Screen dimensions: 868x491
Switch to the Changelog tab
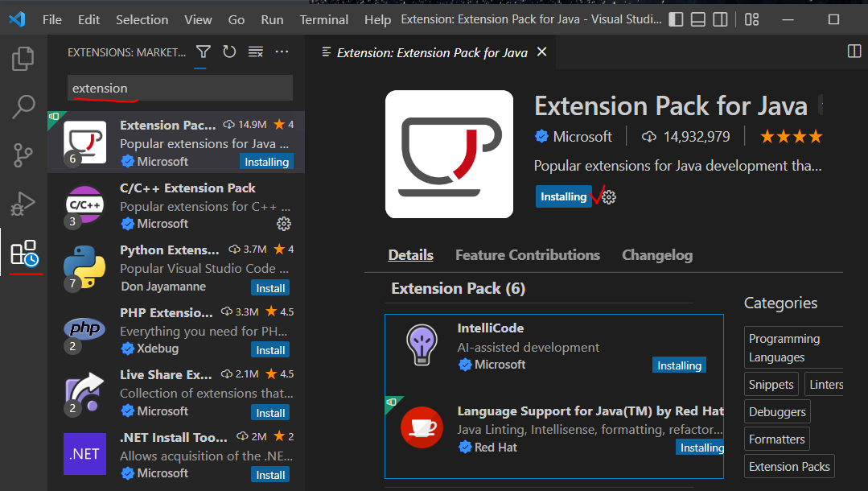pyautogui.click(x=657, y=255)
